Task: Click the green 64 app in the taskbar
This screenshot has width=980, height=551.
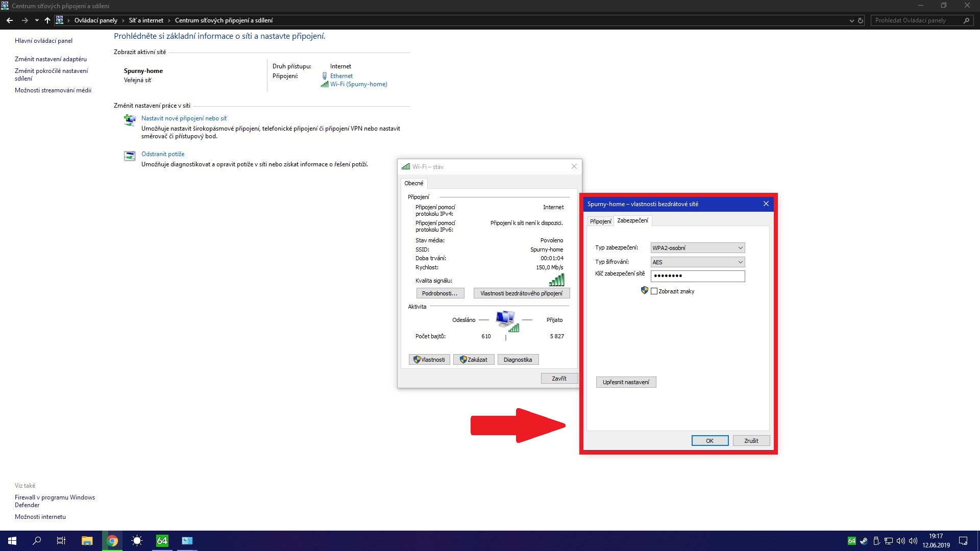Action: [x=162, y=541]
